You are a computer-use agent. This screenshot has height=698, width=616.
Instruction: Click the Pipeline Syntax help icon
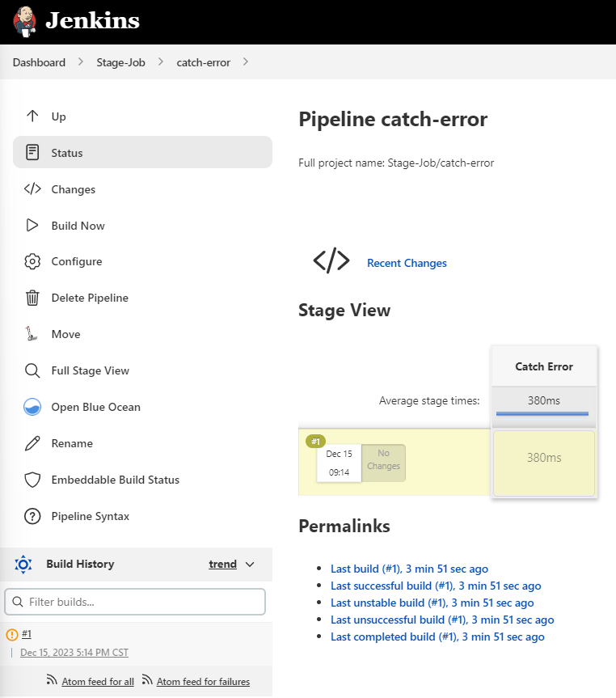(x=32, y=516)
